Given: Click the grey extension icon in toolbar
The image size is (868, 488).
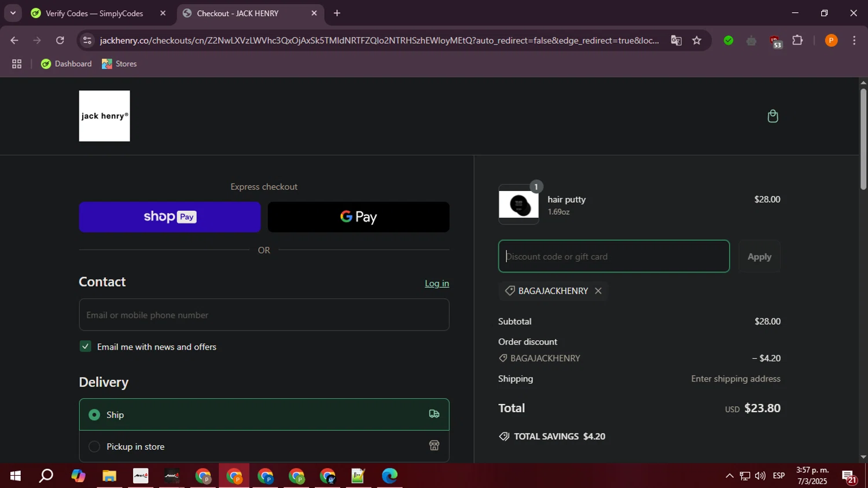Looking at the screenshot, I should pyautogui.click(x=752, y=41).
